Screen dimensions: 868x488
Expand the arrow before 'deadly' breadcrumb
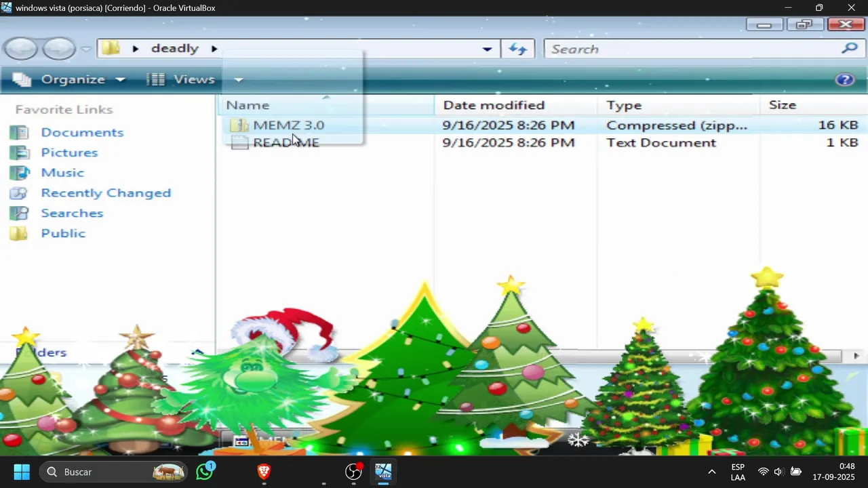pyautogui.click(x=136, y=49)
